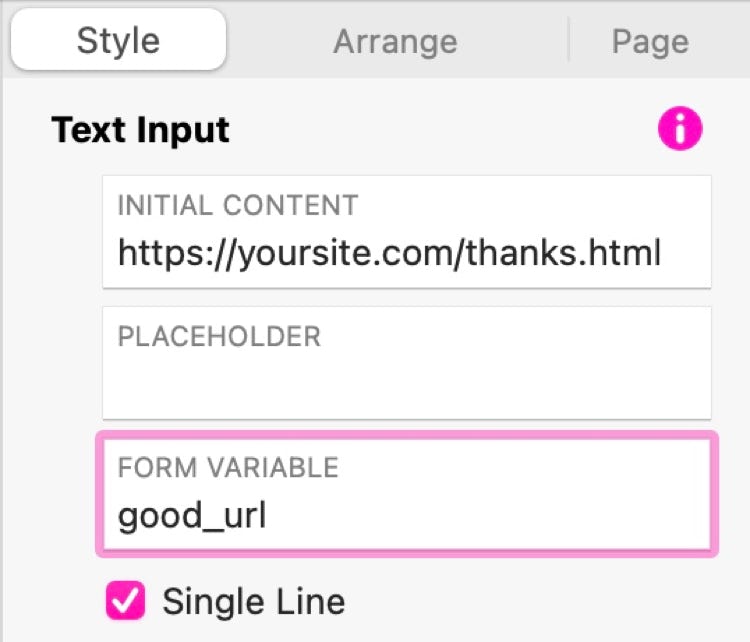The image size is (750, 642).
Task: Toggle the Single Line checkbox
Action: (x=125, y=600)
